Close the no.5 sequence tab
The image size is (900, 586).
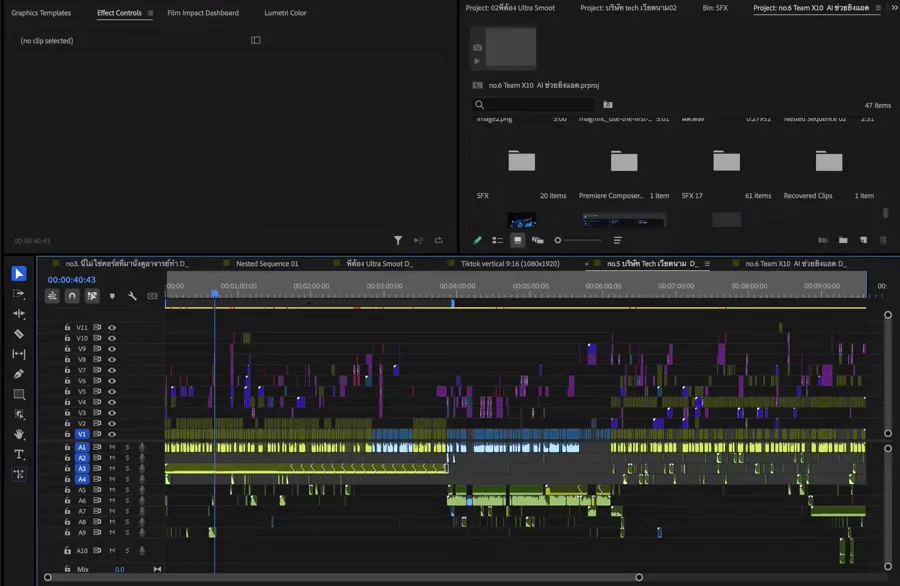click(586, 264)
